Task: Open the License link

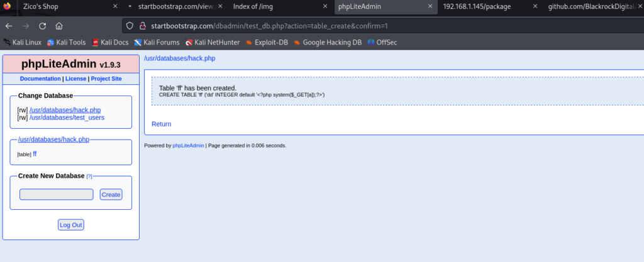Action: [76, 79]
